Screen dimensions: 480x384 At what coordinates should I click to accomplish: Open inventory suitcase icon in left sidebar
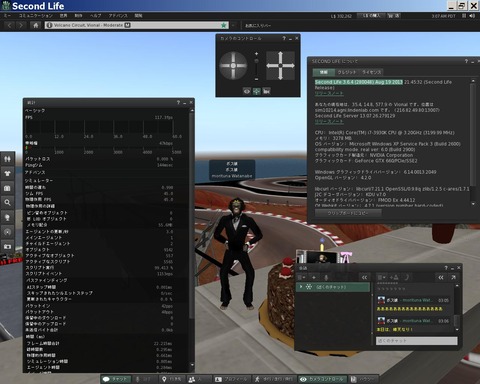pyautogui.click(x=7, y=188)
